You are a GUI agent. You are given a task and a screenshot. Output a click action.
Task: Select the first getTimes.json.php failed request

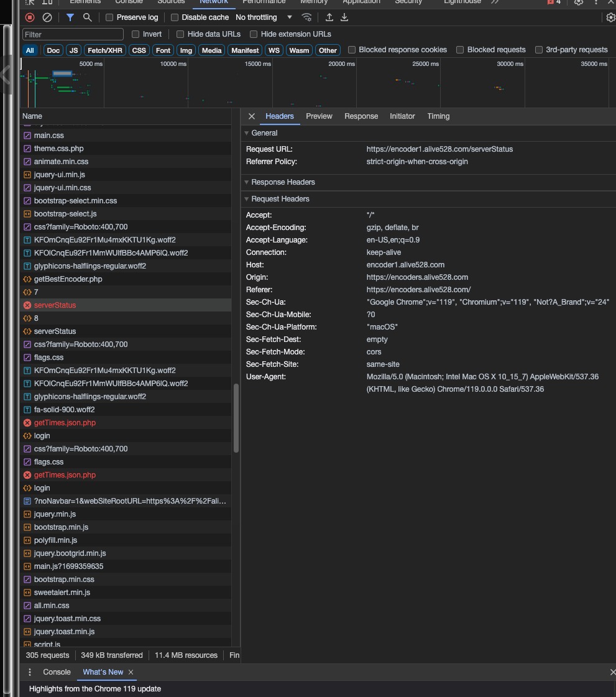(126, 423)
